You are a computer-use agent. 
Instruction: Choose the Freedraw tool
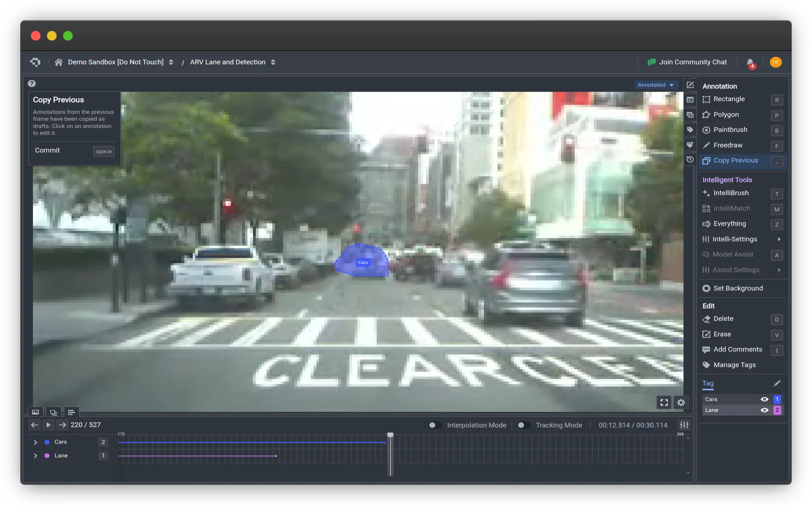pos(727,145)
